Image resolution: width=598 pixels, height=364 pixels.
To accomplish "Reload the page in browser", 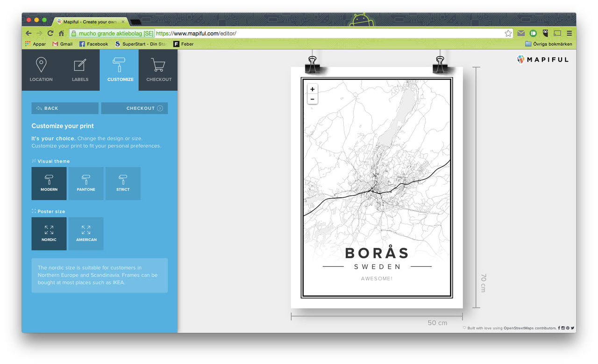I will (x=50, y=34).
